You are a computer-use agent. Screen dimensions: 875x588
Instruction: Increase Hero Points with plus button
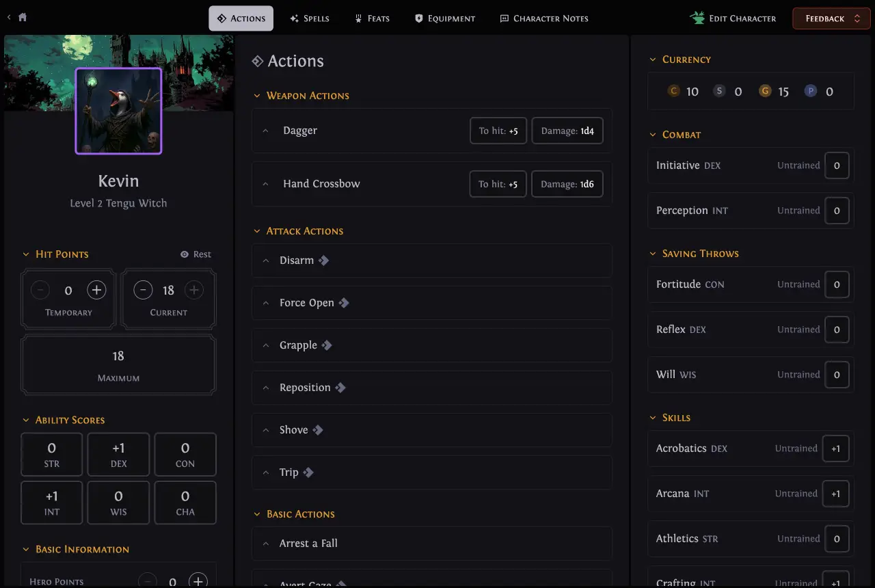198,581
